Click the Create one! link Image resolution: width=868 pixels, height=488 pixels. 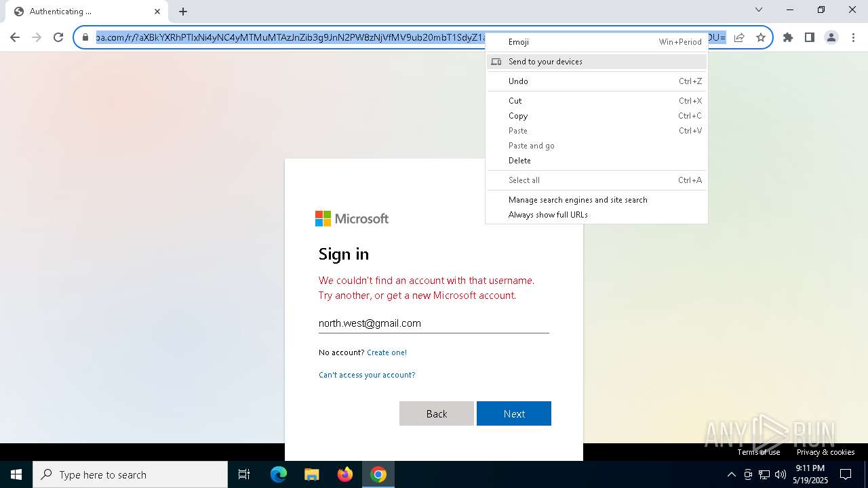pyautogui.click(x=387, y=352)
